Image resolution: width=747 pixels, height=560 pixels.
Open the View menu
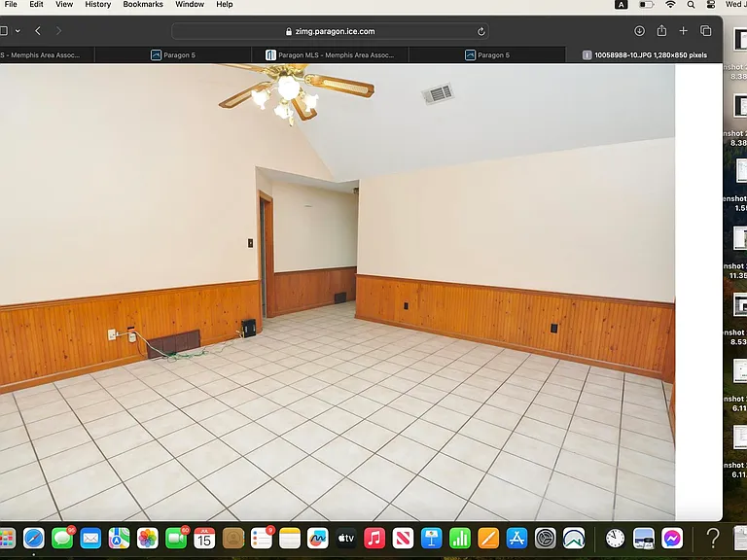pos(64,4)
